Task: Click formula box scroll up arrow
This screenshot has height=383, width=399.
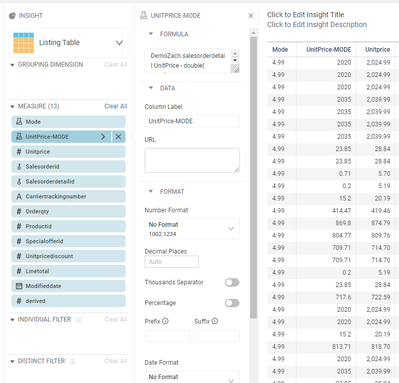Action: tap(235, 54)
